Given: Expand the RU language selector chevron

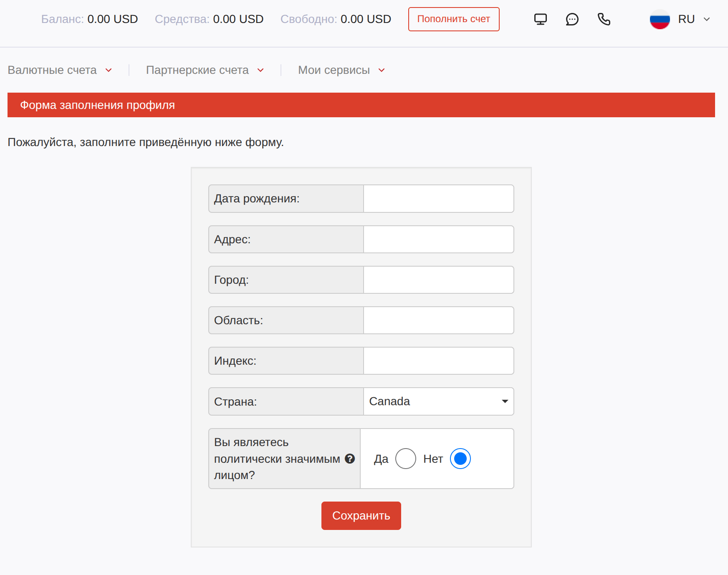Looking at the screenshot, I should click(x=707, y=19).
